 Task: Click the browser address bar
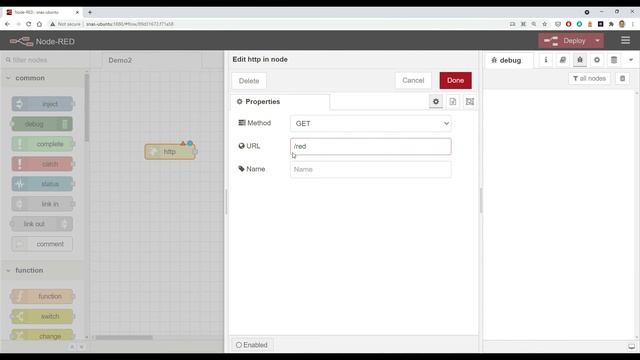click(278, 24)
